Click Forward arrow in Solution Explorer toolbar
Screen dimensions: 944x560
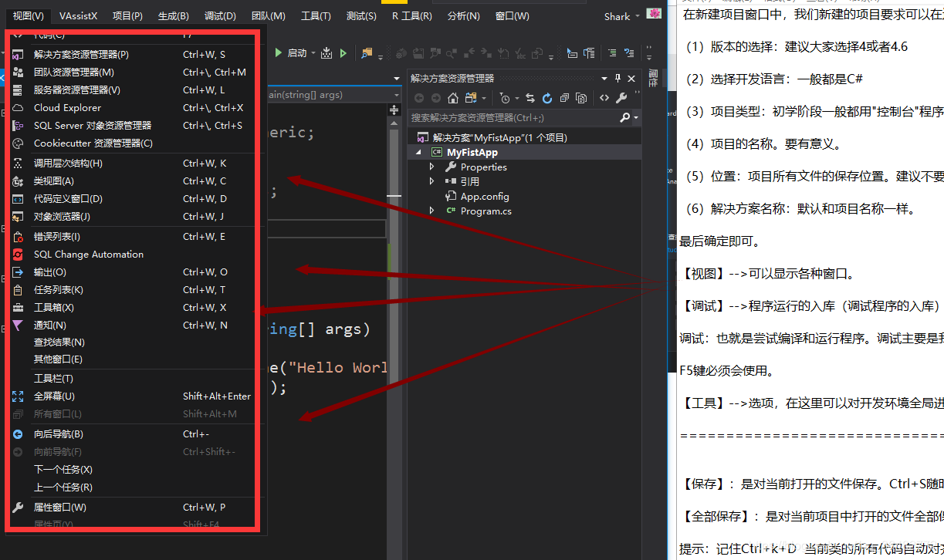[x=436, y=98]
